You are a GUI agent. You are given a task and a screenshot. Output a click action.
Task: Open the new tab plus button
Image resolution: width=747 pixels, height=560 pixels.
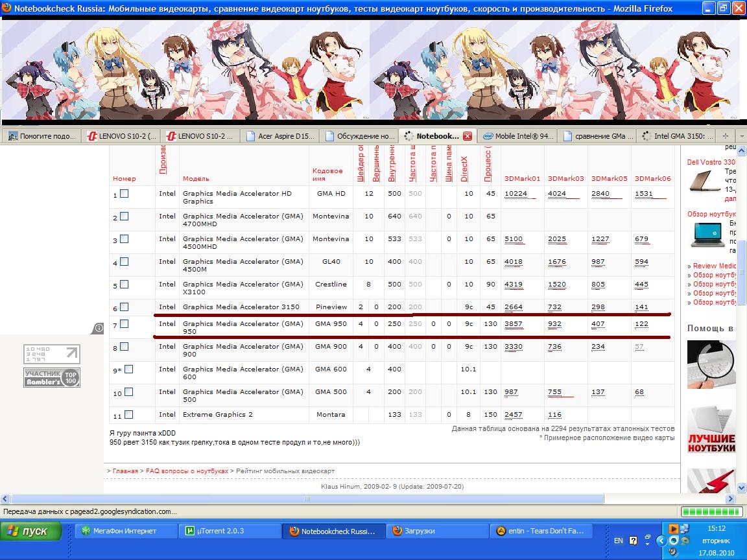725,136
